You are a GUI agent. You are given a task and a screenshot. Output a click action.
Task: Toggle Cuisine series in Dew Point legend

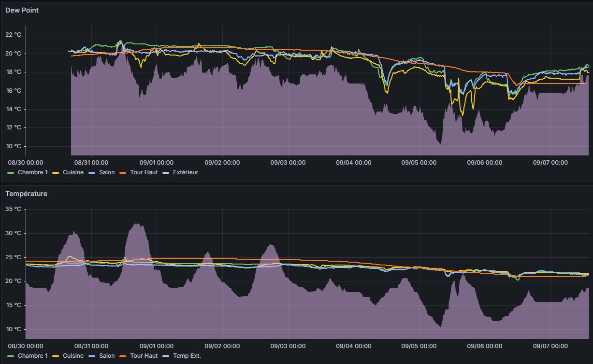point(73,172)
